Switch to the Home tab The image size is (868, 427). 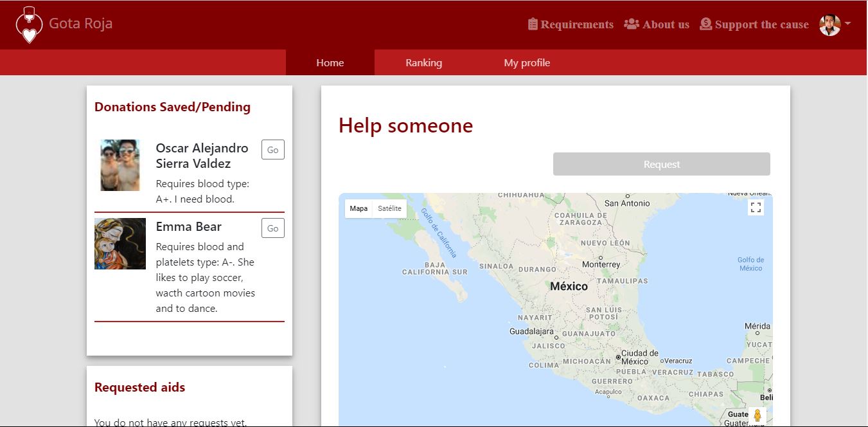330,62
